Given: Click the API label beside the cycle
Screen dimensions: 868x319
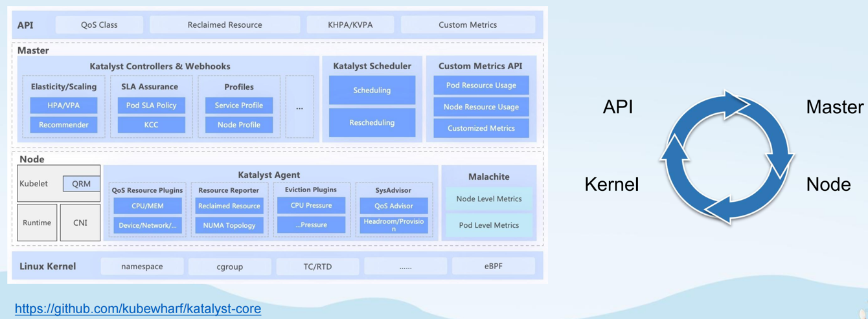Looking at the screenshot, I should click(617, 107).
